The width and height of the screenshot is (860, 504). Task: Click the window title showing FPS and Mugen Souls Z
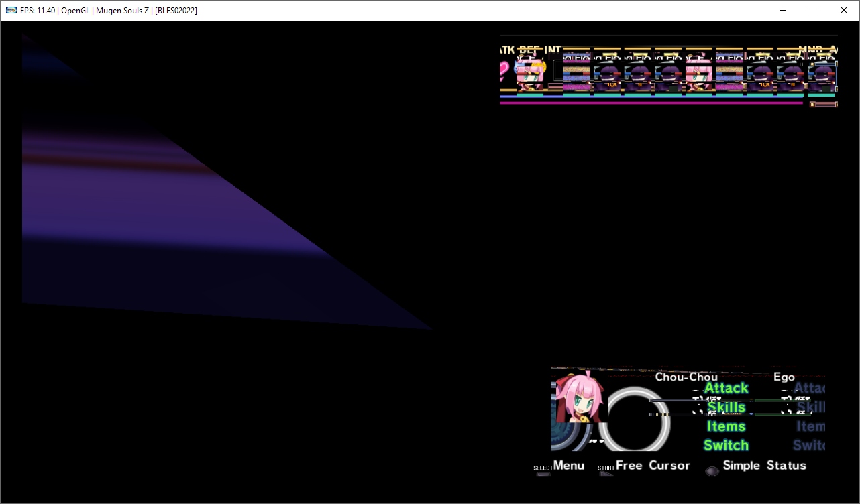click(x=109, y=11)
